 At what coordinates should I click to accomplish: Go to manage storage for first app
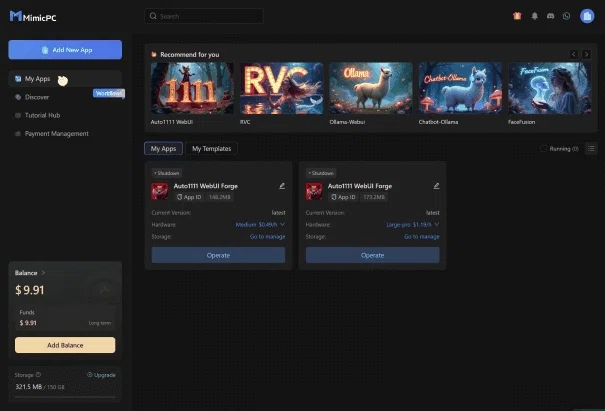[x=267, y=237]
